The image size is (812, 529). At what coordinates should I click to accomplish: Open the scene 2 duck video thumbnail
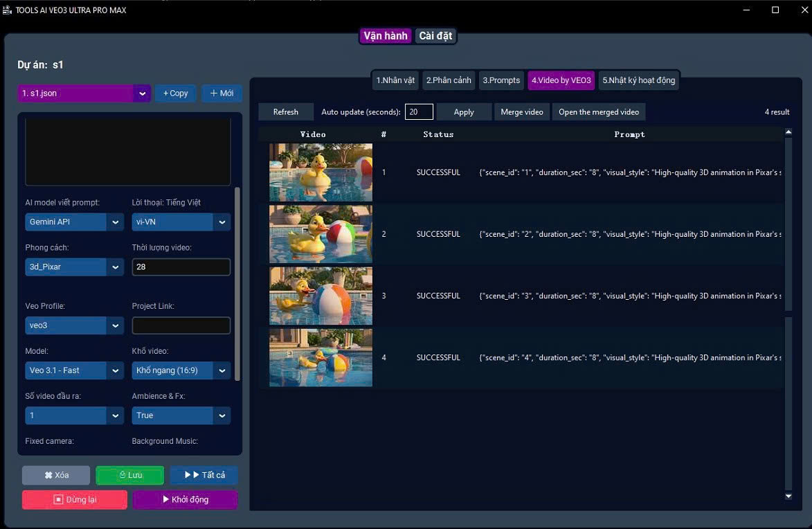click(321, 234)
